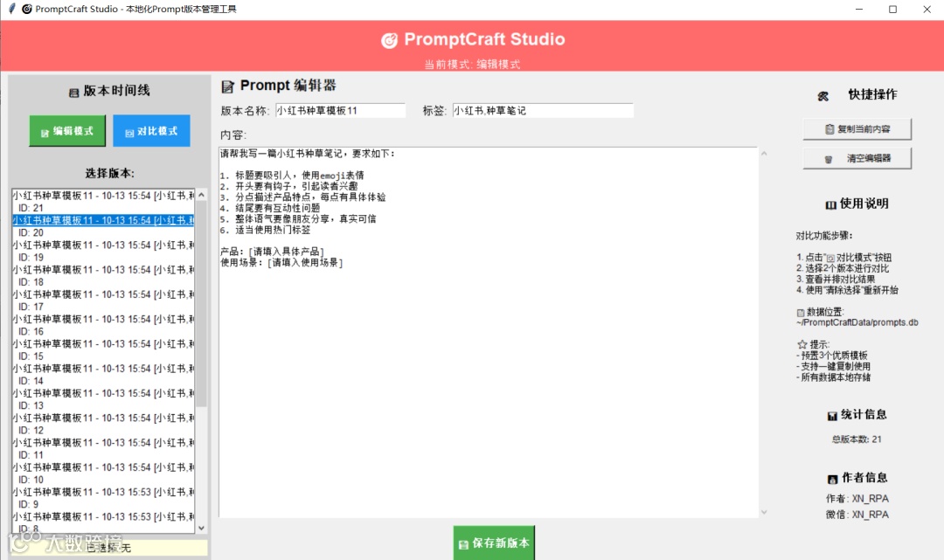The image size is (944, 560).
Task: Click 保存新版本 save new version button
Action: click(x=494, y=543)
